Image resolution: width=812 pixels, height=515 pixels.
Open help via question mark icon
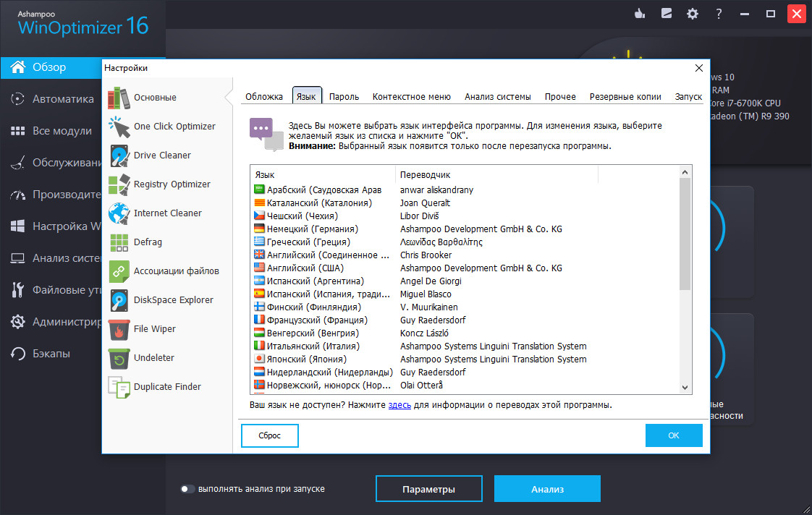click(719, 14)
